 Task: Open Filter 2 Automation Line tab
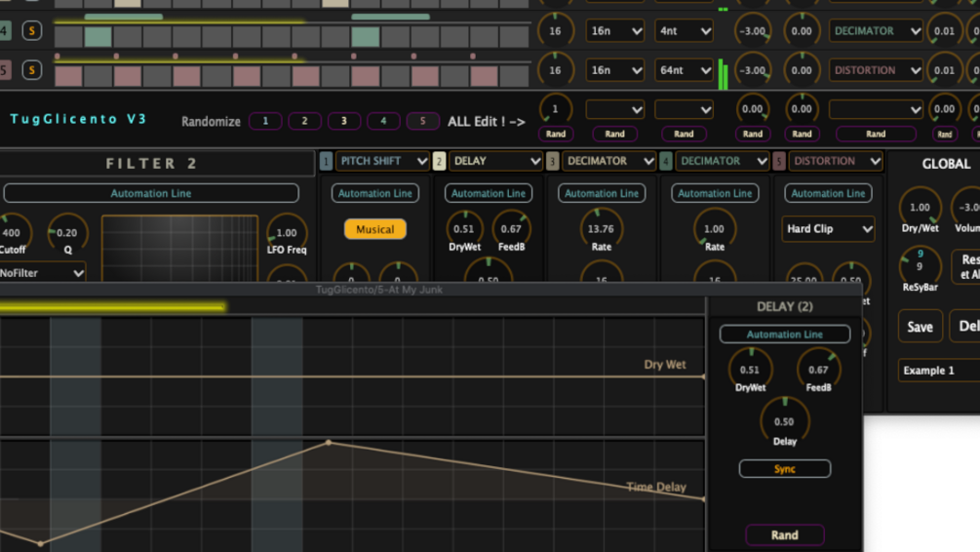click(x=151, y=193)
